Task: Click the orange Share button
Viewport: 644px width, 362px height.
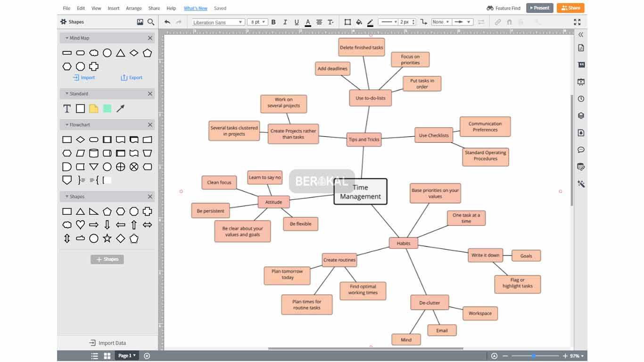Action: click(x=570, y=8)
